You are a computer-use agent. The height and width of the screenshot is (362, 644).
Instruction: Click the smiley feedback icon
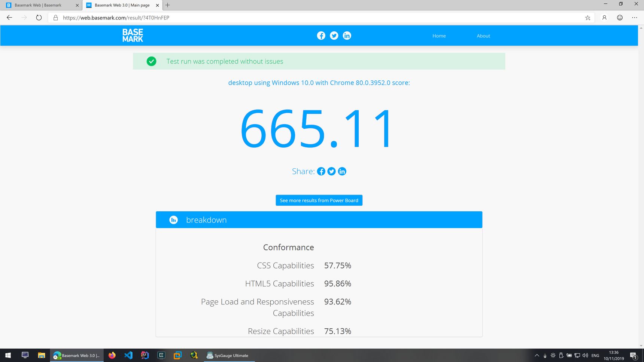pos(620,18)
